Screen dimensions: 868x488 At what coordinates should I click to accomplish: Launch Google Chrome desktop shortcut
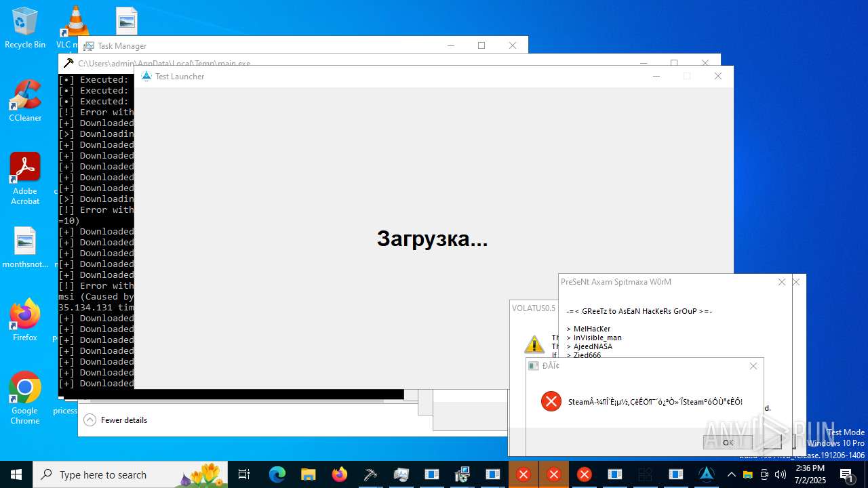tap(25, 398)
